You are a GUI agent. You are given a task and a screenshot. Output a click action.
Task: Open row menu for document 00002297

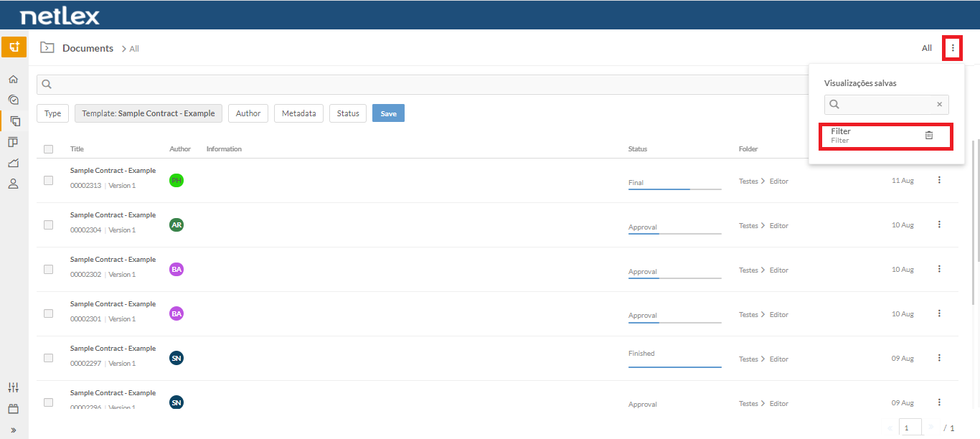[x=939, y=358]
